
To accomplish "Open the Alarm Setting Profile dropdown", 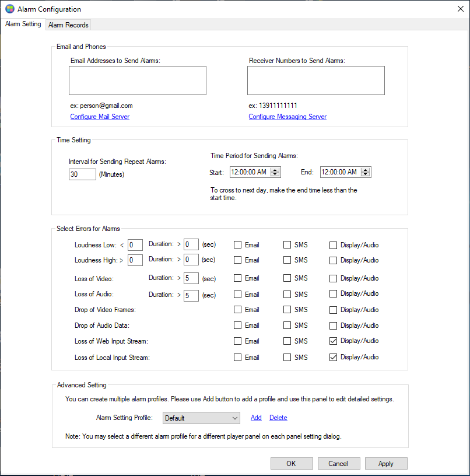I will 201,418.
